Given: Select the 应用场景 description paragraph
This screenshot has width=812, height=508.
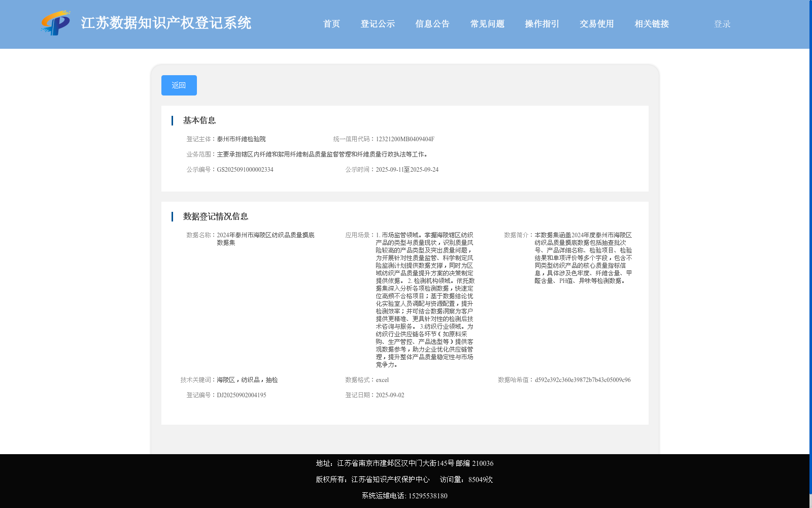Looking at the screenshot, I should tap(425, 300).
